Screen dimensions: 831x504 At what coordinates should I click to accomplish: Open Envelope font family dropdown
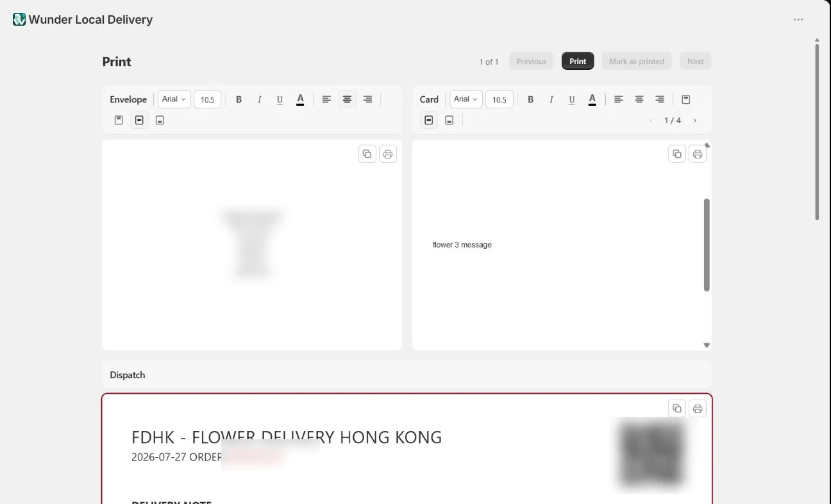174,99
